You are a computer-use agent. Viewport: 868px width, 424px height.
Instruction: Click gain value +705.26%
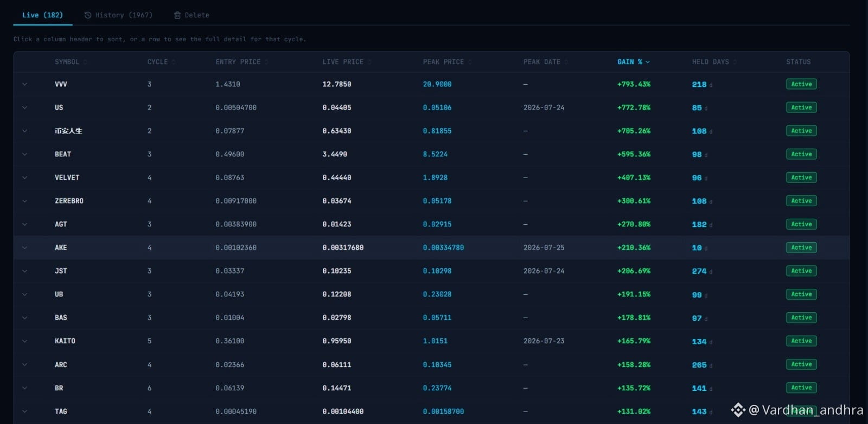coord(634,131)
